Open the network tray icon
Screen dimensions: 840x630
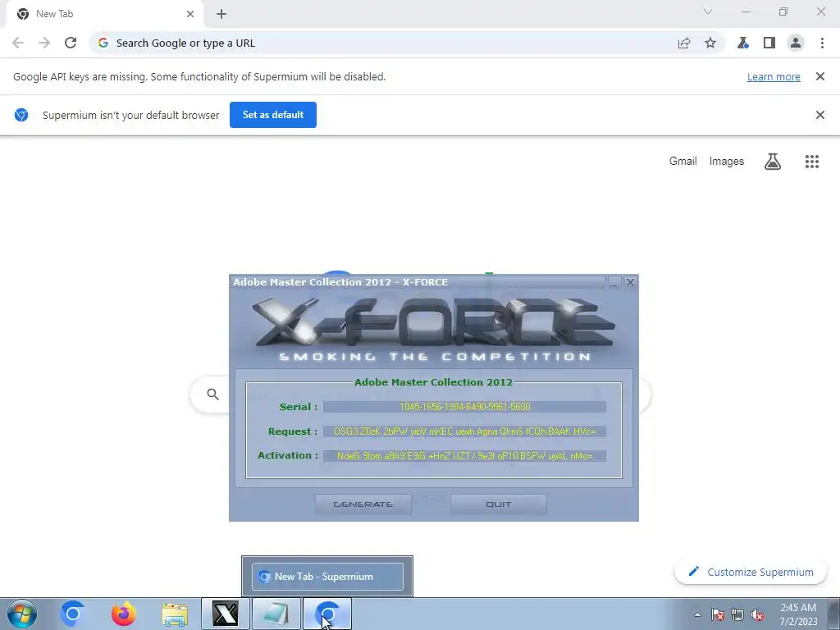pyautogui.click(x=737, y=614)
